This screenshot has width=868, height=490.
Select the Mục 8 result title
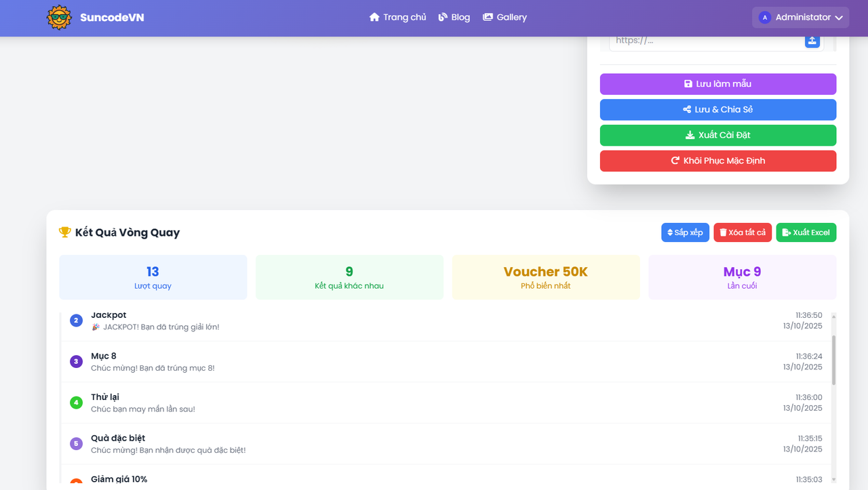coord(104,356)
